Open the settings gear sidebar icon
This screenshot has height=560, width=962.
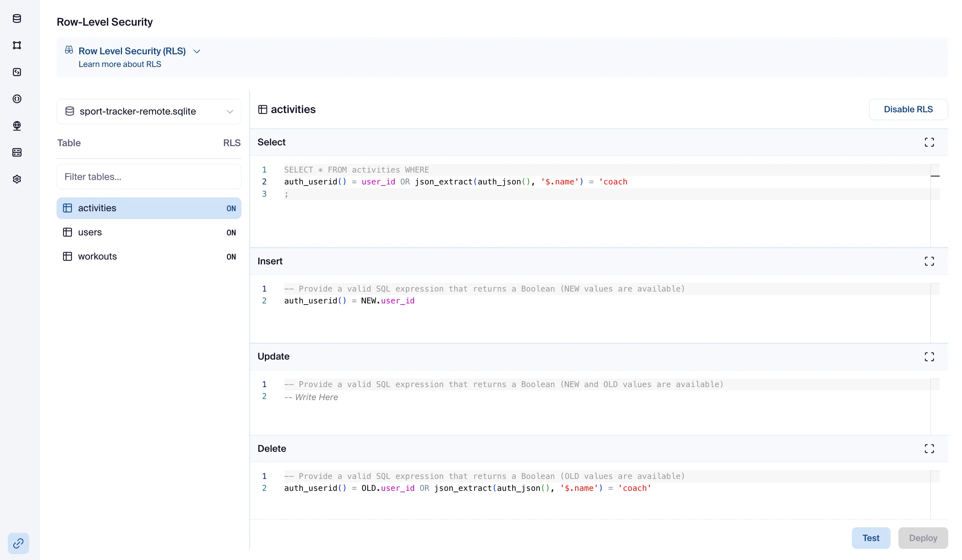(x=17, y=179)
